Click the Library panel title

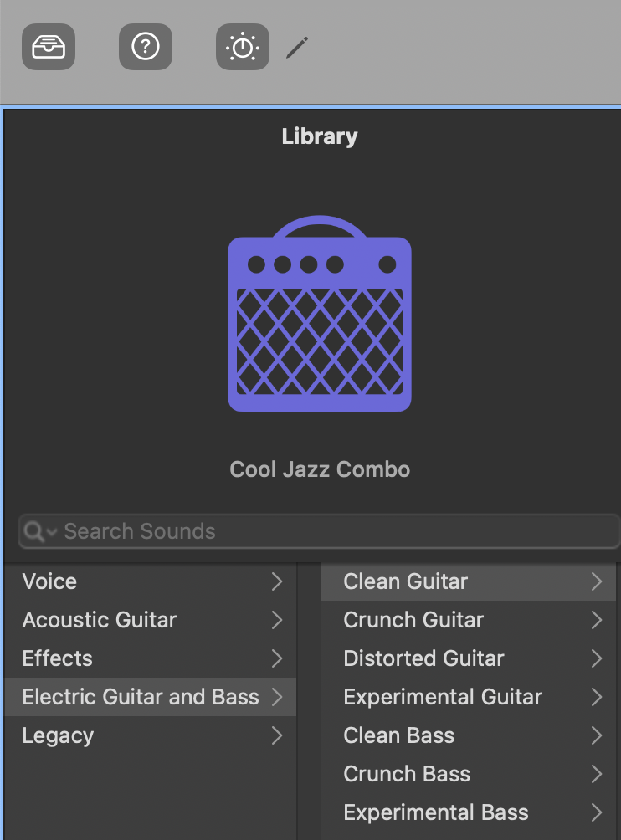(x=320, y=136)
